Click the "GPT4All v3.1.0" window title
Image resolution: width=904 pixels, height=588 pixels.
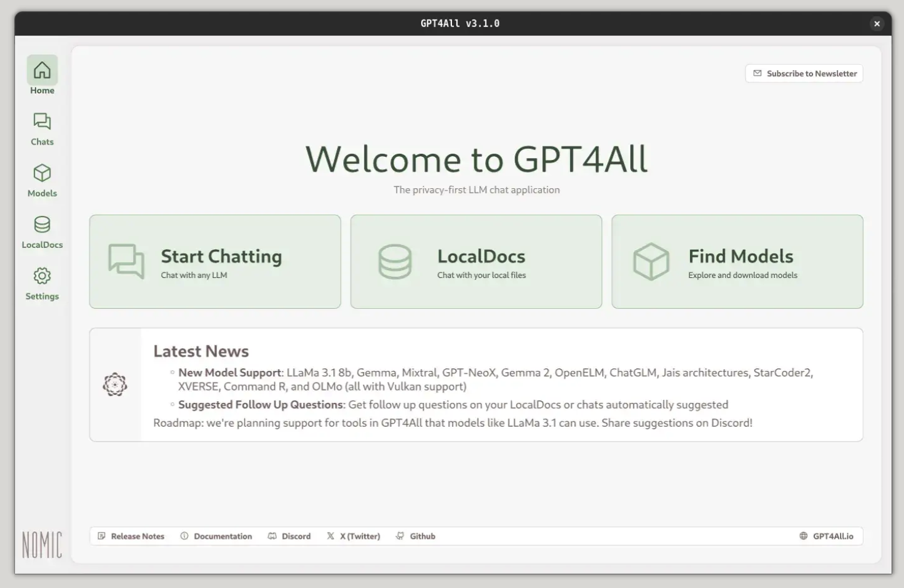coord(460,23)
